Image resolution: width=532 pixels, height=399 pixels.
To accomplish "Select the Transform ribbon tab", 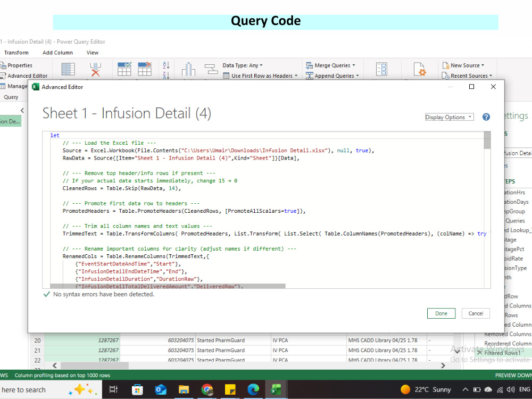I will [16, 53].
